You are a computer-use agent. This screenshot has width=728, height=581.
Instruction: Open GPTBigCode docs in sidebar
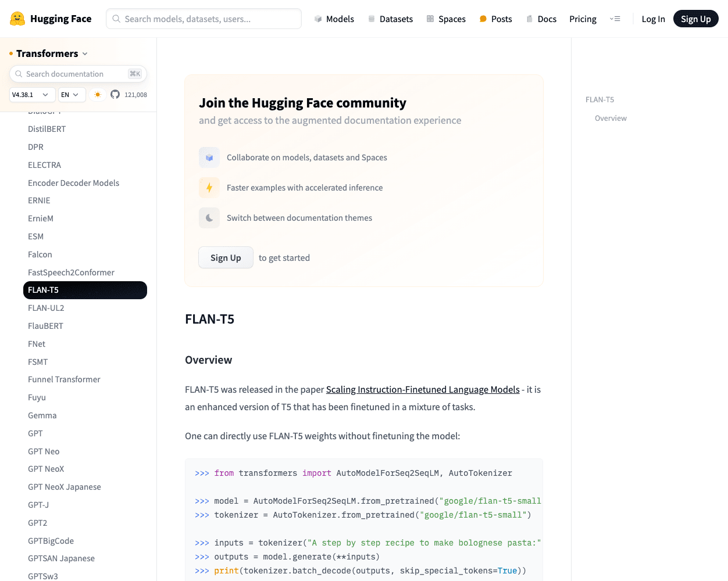(51, 541)
